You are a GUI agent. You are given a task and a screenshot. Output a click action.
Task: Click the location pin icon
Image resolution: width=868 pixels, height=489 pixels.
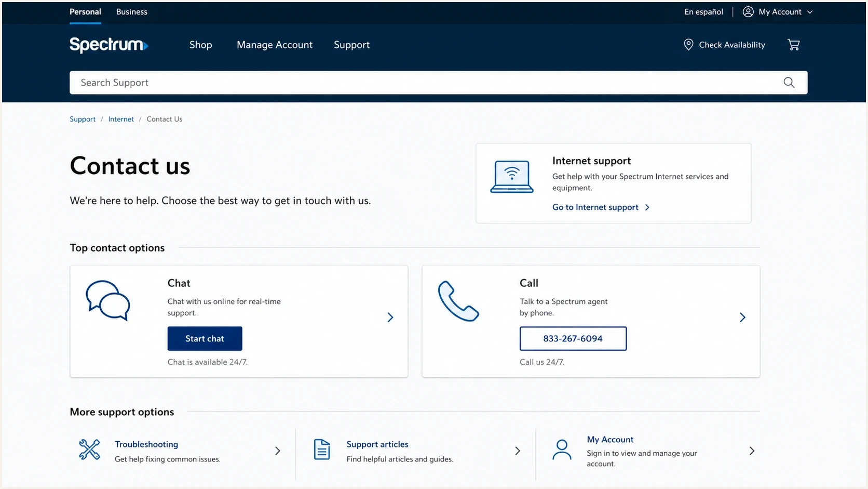(x=688, y=45)
